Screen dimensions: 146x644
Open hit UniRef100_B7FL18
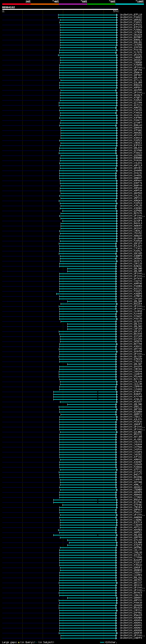(x=131, y=15)
